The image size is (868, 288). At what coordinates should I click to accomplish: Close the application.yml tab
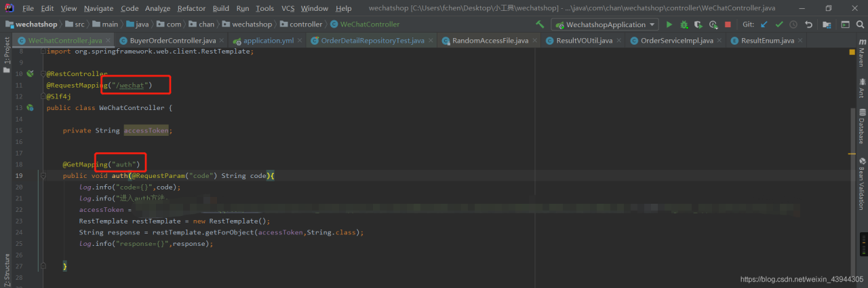tap(299, 41)
